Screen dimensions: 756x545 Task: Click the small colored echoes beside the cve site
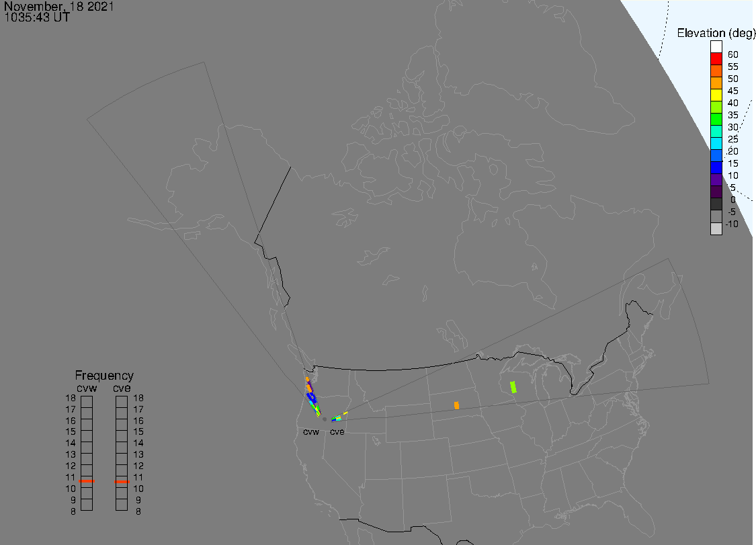337,417
